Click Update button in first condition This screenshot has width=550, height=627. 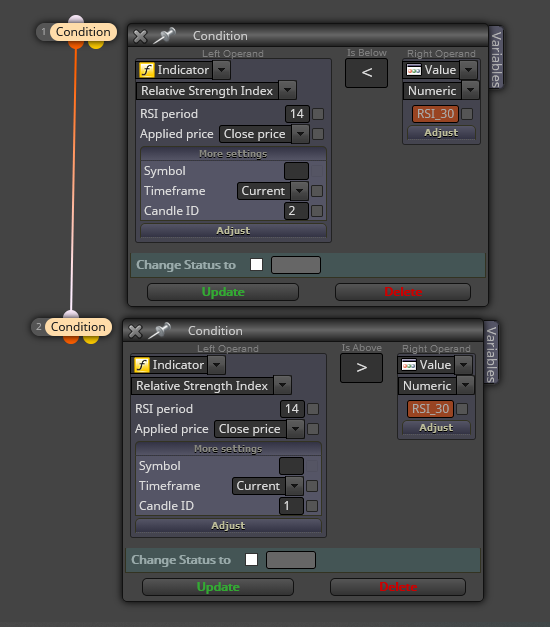pos(223,292)
